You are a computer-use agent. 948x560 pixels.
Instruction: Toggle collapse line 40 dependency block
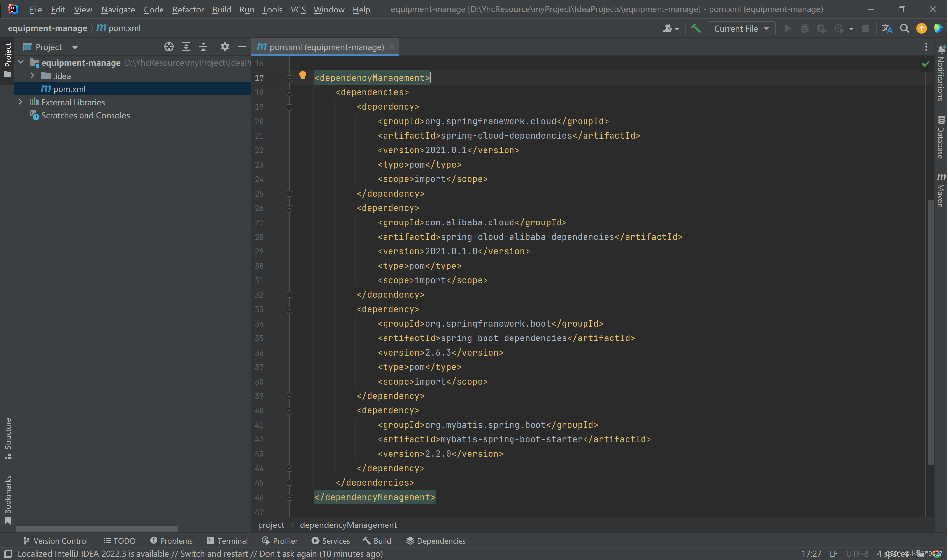[289, 410]
